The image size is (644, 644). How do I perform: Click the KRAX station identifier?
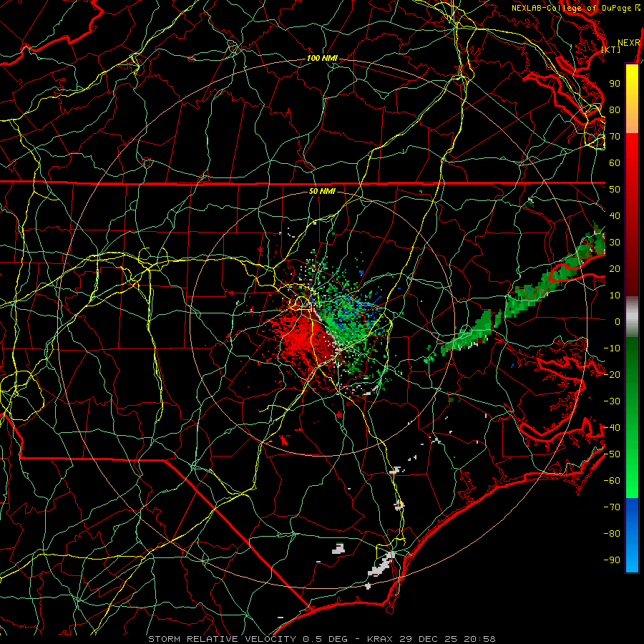coord(380,639)
